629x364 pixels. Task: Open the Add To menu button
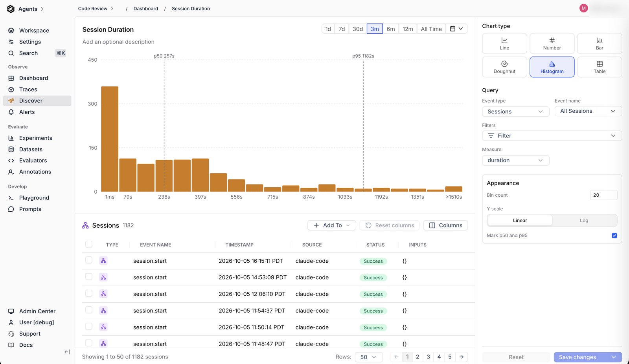click(x=331, y=225)
